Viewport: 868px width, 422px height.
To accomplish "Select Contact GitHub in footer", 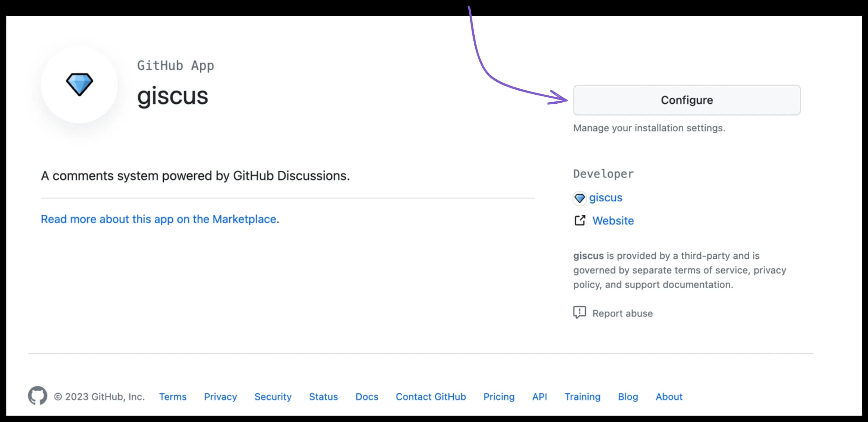I will click(431, 397).
